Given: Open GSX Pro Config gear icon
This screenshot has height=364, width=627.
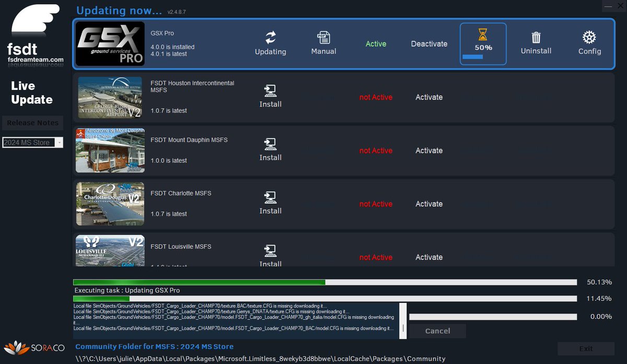Looking at the screenshot, I should 589,38.
